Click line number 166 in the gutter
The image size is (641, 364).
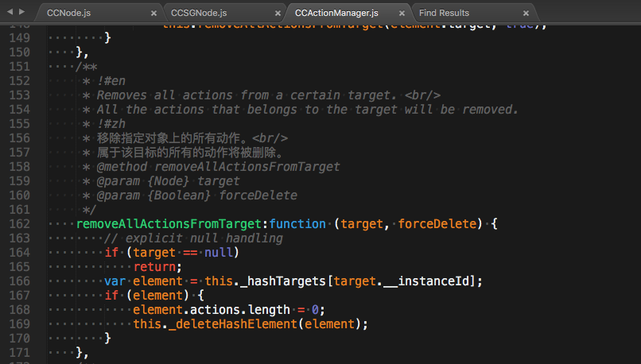pos(19,281)
